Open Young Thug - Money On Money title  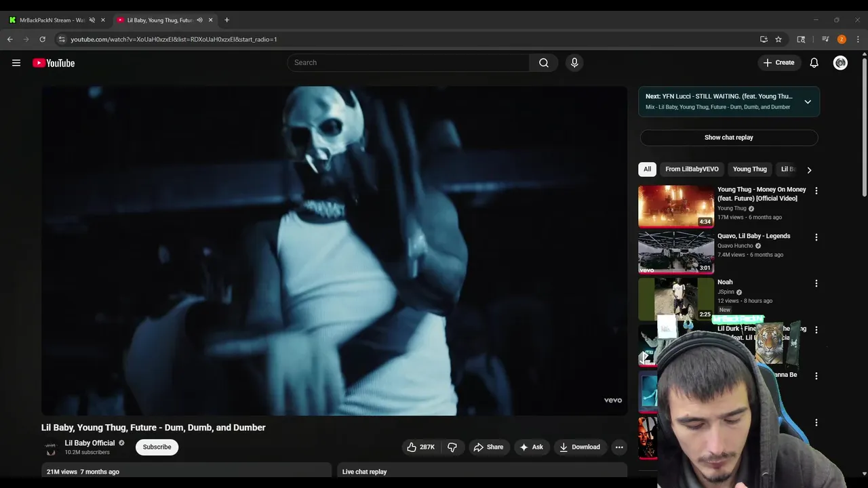tap(762, 194)
